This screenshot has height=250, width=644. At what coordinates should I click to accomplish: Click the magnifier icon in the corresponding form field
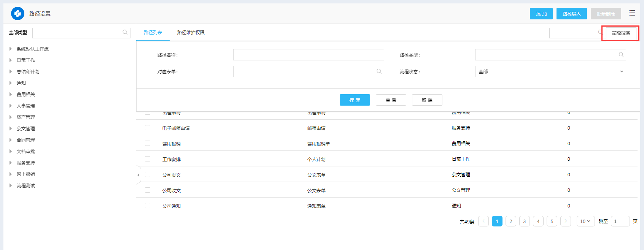379,71
